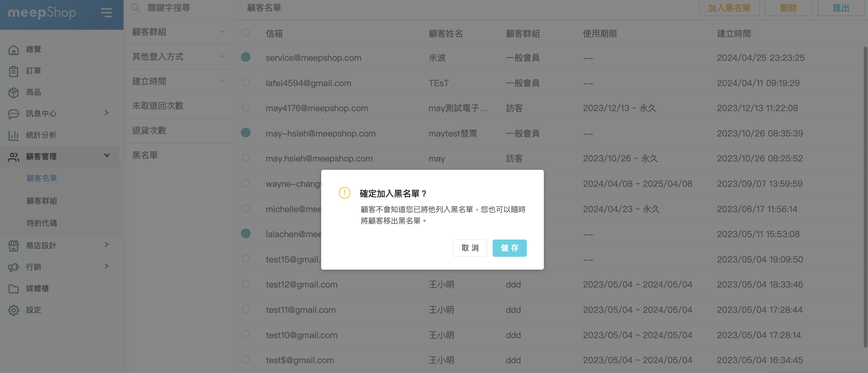Uncheck the service@meepshop.com row selector

click(246, 57)
